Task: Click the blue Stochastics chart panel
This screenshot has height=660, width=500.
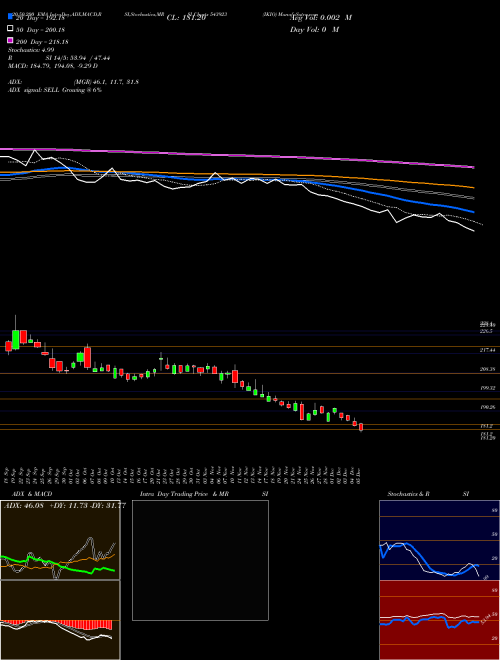Action: pyautogui.click(x=439, y=540)
